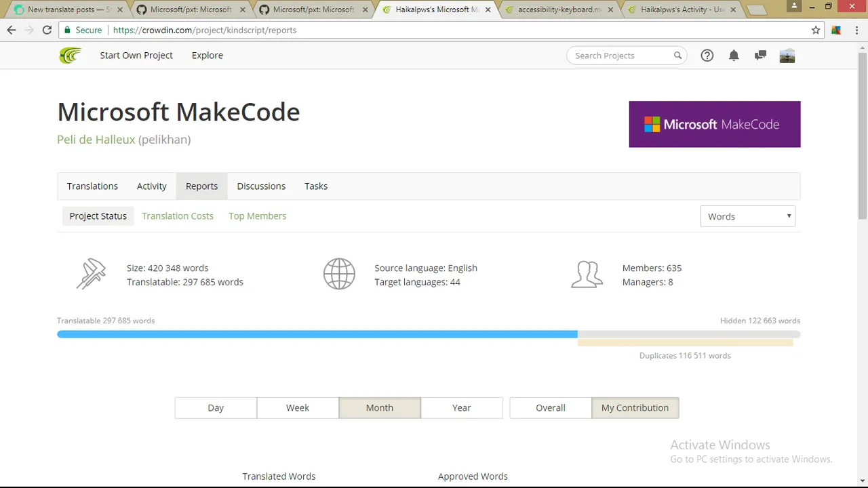The height and width of the screenshot is (488, 868).
Task: Click 'Managers: 8' text
Action: [648, 282]
